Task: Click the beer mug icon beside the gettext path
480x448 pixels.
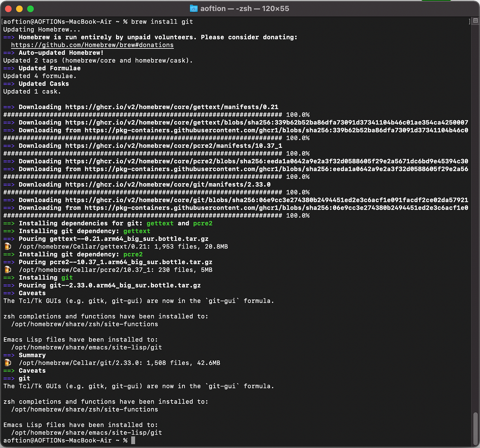Action: coord(7,246)
